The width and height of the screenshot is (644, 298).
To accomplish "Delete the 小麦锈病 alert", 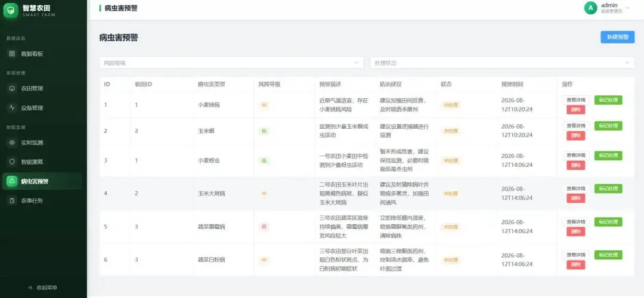I will (576, 110).
